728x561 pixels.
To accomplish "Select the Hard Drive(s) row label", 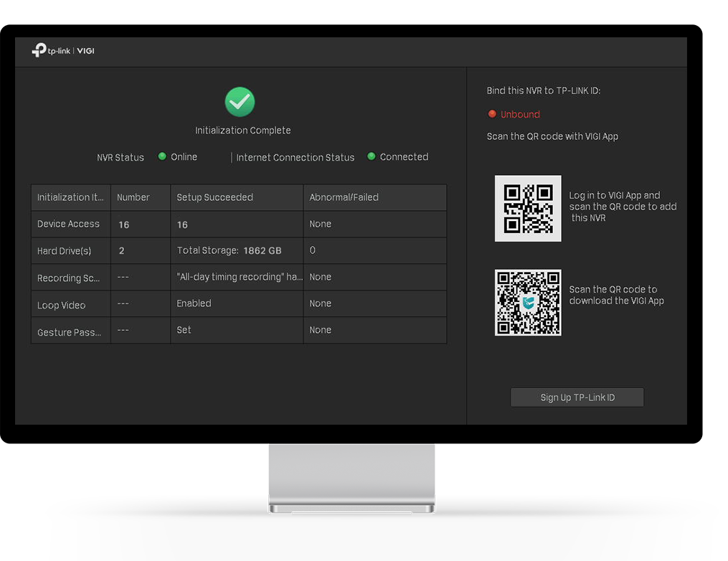I will pos(64,251).
